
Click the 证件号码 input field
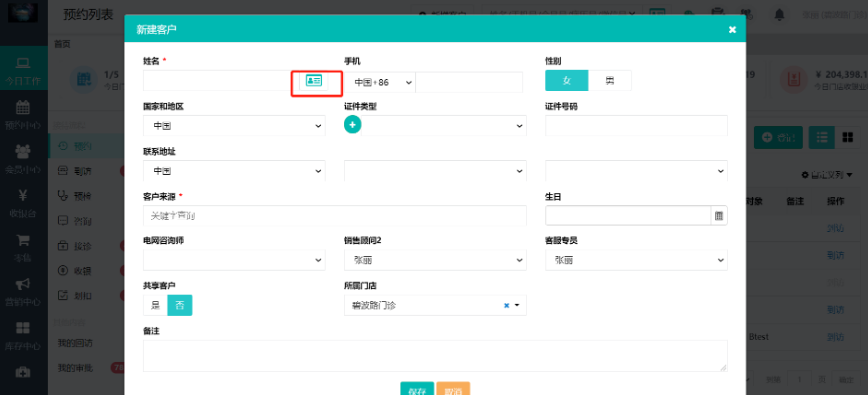pos(636,126)
